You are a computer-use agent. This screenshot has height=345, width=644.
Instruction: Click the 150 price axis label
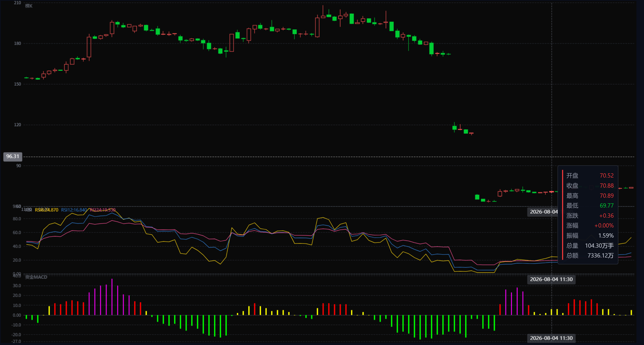(x=17, y=84)
